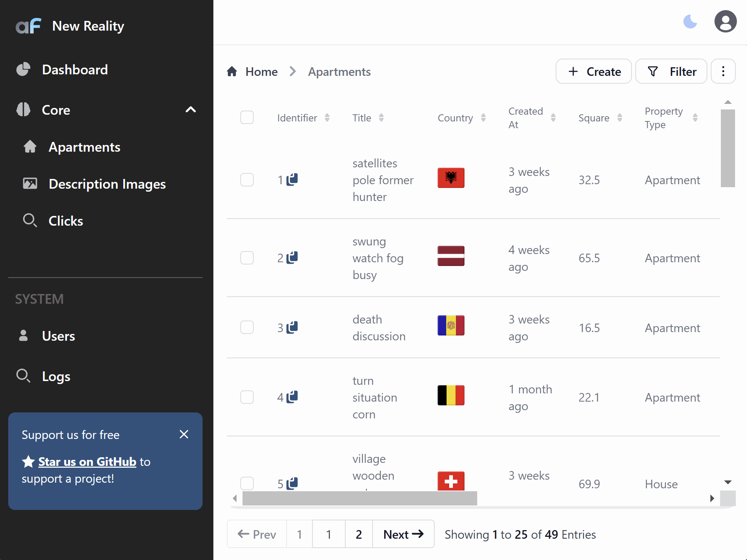The width and height of the screenshot is (747, 560).
Task: Open Logs in the System section
Action: (x=105, y=376)
